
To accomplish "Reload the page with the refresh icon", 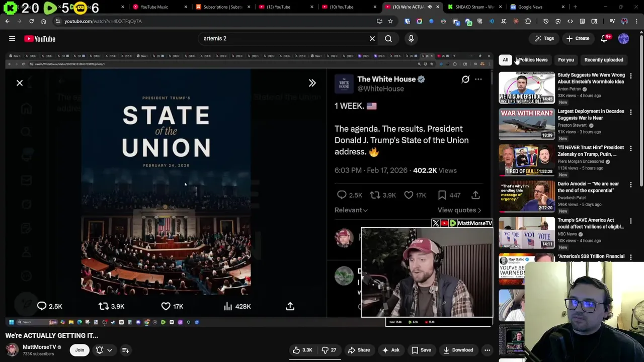I will 31,21.
